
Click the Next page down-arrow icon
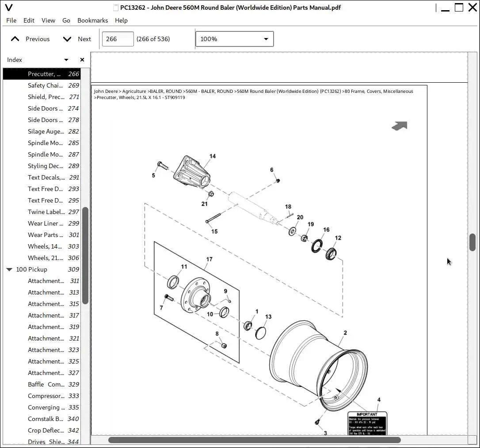point(67,39)
